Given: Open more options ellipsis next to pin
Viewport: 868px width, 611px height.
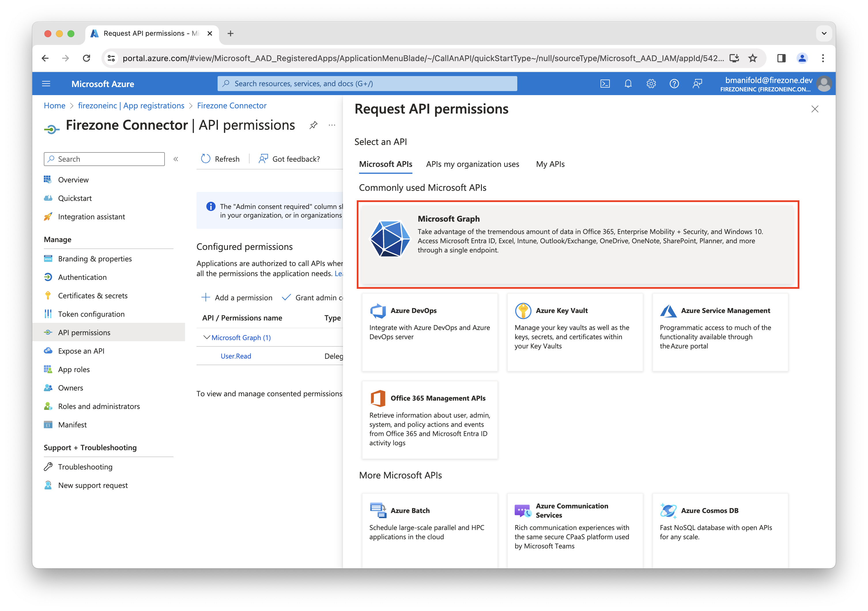Looking at the screenshot, I should (x=331, y=125).
